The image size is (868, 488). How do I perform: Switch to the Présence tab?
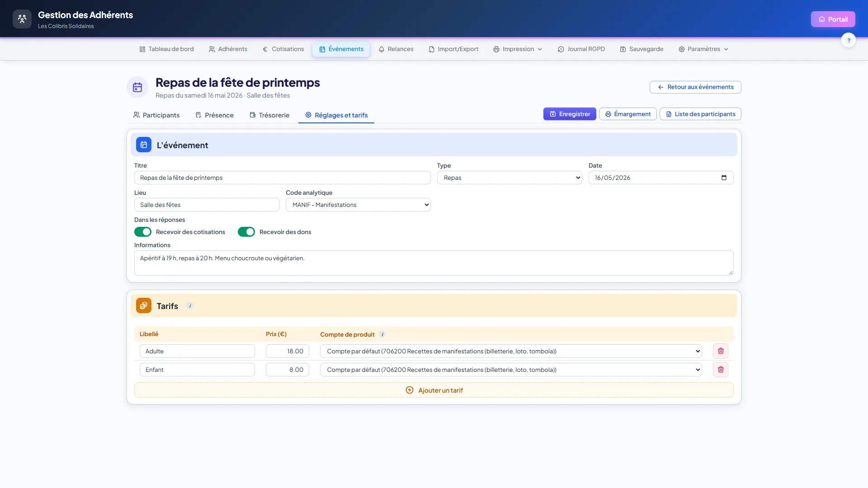[214, 115]
